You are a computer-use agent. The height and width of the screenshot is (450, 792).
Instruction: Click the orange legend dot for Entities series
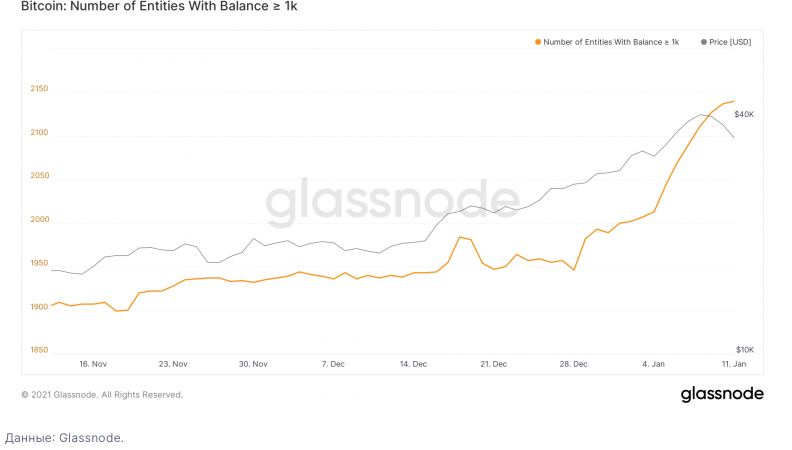pos(539,42)
